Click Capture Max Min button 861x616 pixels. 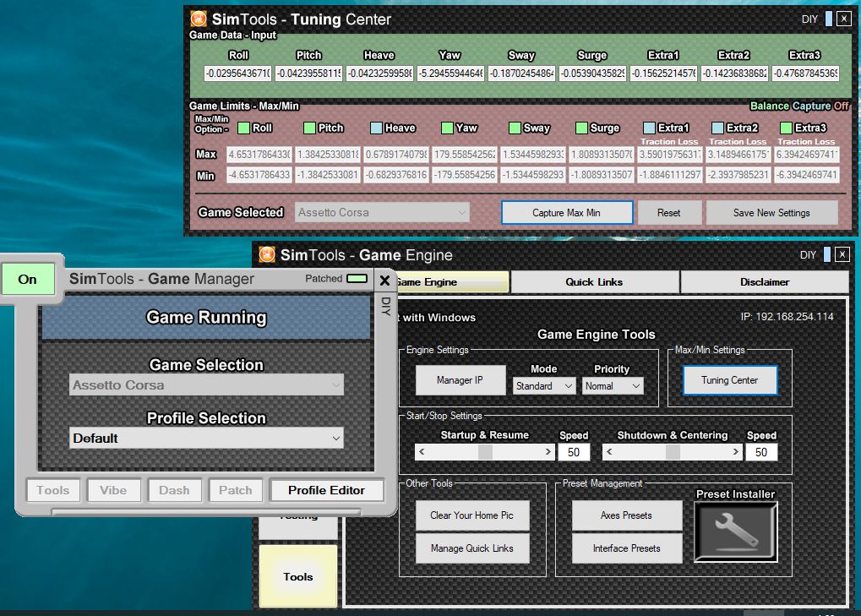[567, 212]
